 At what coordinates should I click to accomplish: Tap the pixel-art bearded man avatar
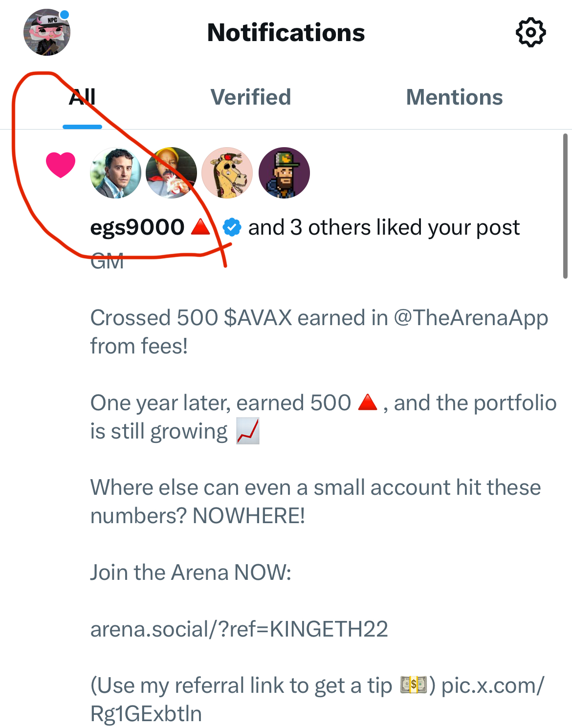[284, 173]
